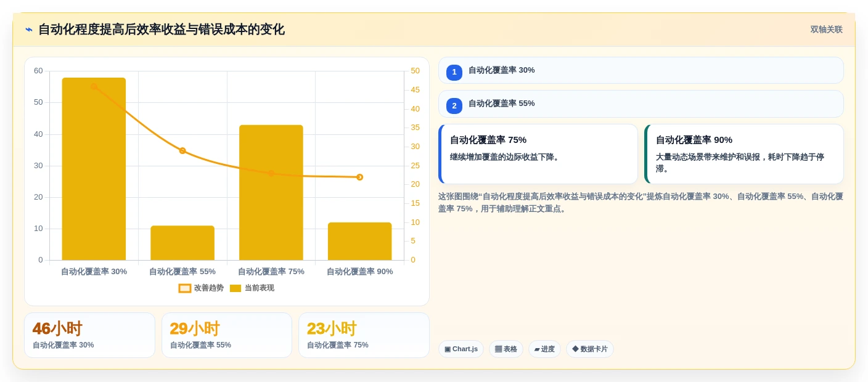Click the x-axis label 自动化覆盖率 55%

[182, 272]
